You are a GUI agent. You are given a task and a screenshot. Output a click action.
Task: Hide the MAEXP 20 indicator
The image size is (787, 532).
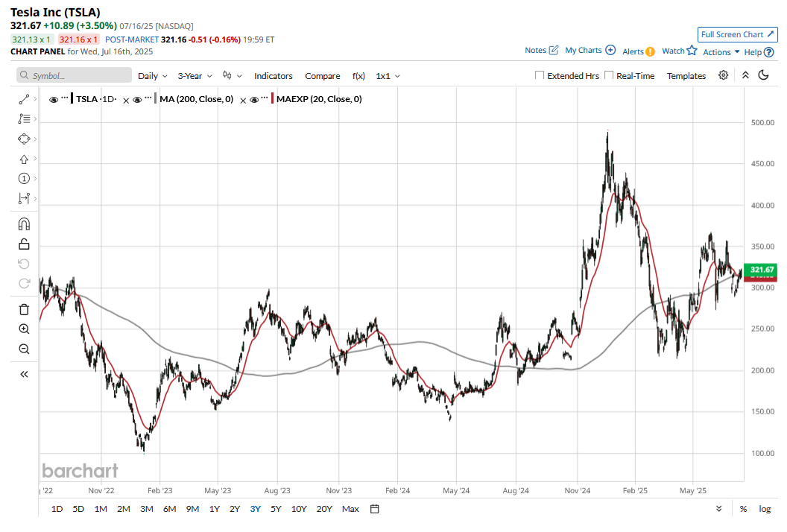254,100
